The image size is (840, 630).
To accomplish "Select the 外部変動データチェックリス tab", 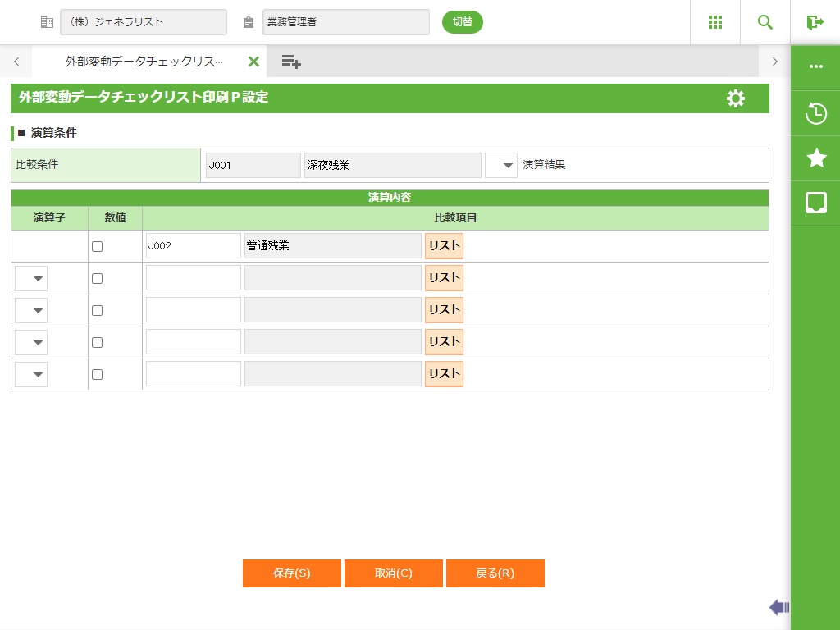I will pos(144,62).
